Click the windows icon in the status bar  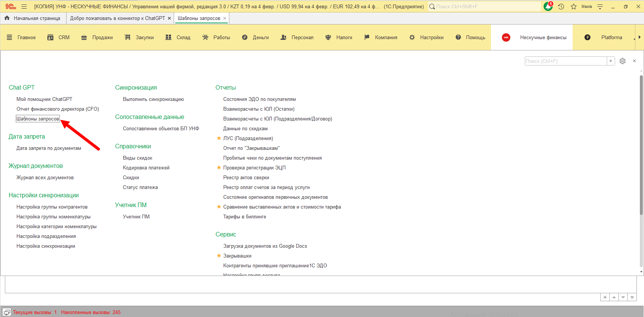(7, 312)
